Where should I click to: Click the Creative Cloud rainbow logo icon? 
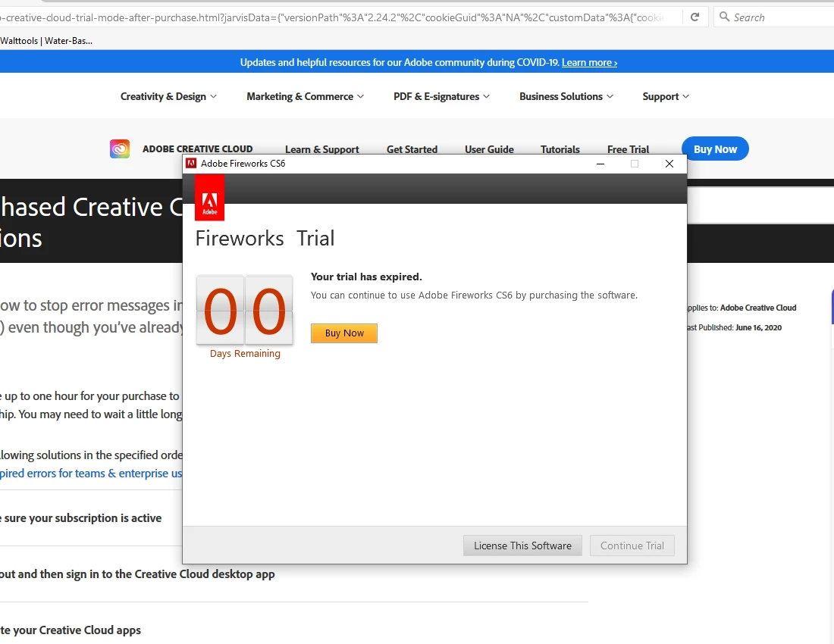tap(120, 148)
